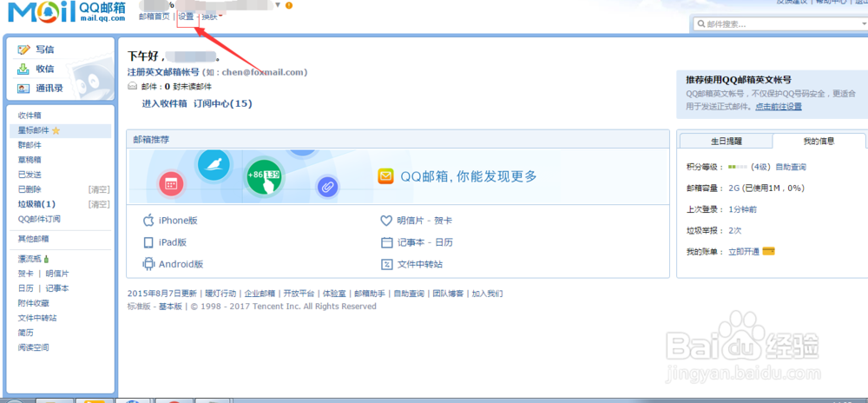The width and height of the screenshot is (868, 403).
Task: Click the download tray icon beside 收信
Action: click(x=23, y=69)
